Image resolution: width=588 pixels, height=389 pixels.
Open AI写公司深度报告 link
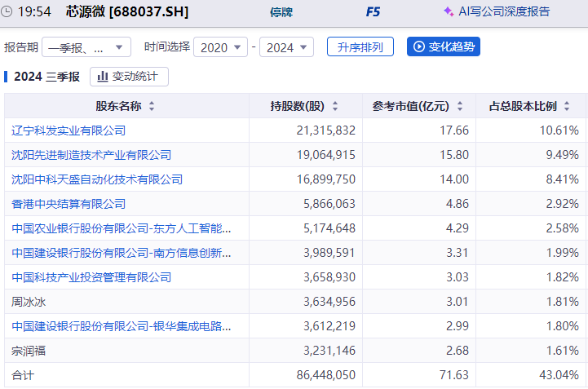coord(504,11)
